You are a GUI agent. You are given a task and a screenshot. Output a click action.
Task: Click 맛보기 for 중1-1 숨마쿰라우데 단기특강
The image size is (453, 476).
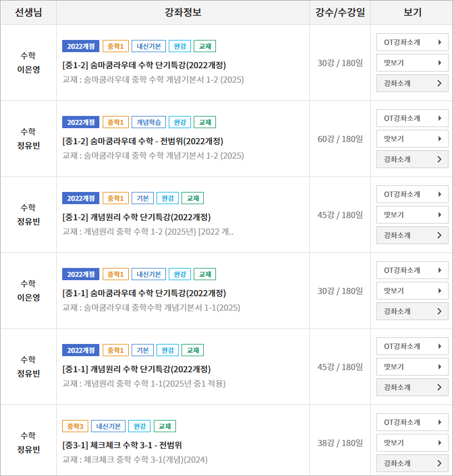point(412,291)
